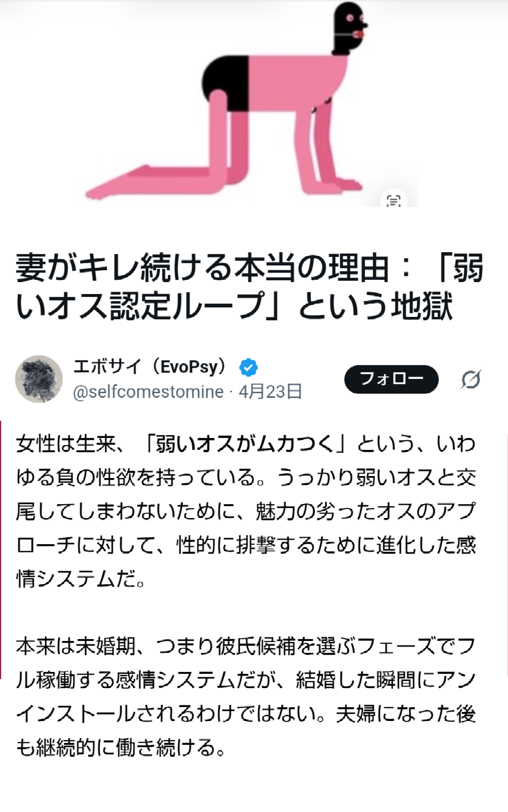
Task: Click the 4月23日 post date
Action: pyautogui.click(x=270, y=392)
